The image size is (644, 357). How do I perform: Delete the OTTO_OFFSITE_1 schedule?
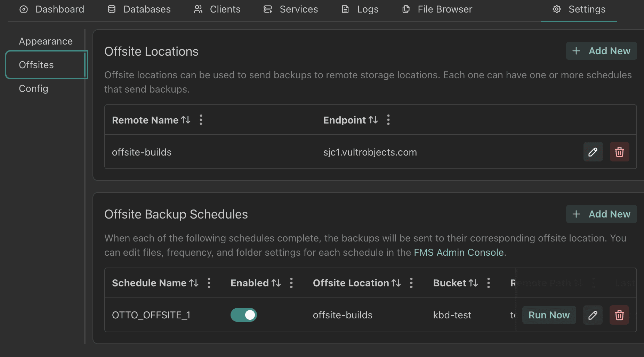click(619, 315)
